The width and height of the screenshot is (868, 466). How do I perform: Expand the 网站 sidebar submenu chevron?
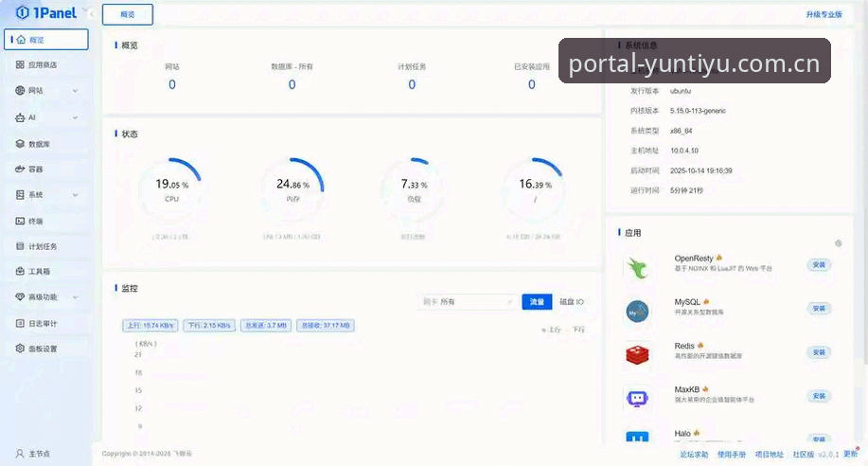(x=76, y=91)
